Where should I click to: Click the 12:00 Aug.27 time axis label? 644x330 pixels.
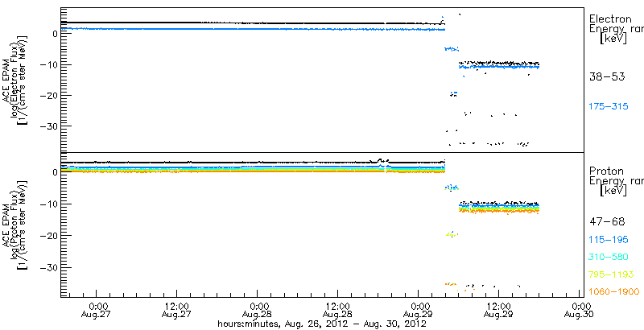[176, 310]
